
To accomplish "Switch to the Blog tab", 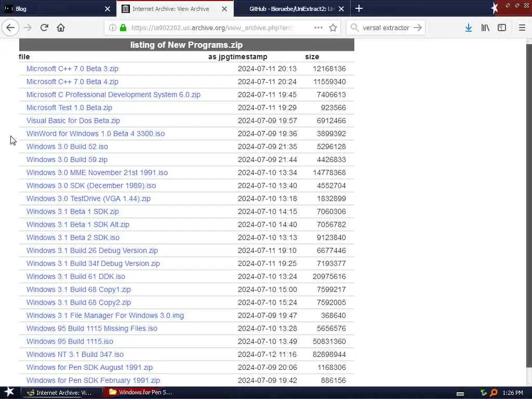I will [x=58, y=8].
